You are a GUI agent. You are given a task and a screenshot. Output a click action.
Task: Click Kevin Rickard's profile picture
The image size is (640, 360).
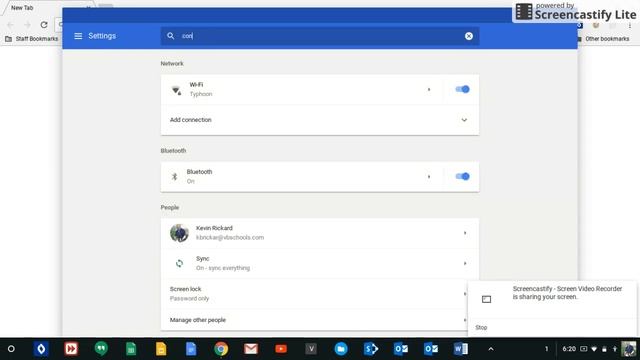point(179,233)
